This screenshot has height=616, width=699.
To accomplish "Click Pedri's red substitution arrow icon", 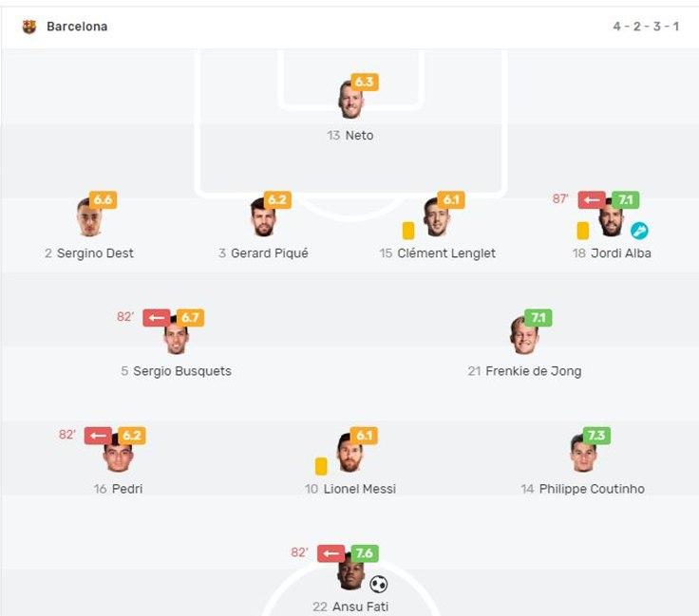I will (98, 436).
